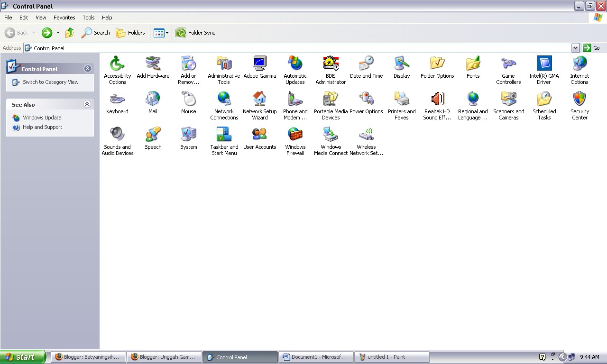Go up one folder level
Image resolution: width=607 pixels, height=364 pixels.
coord(70,33)
